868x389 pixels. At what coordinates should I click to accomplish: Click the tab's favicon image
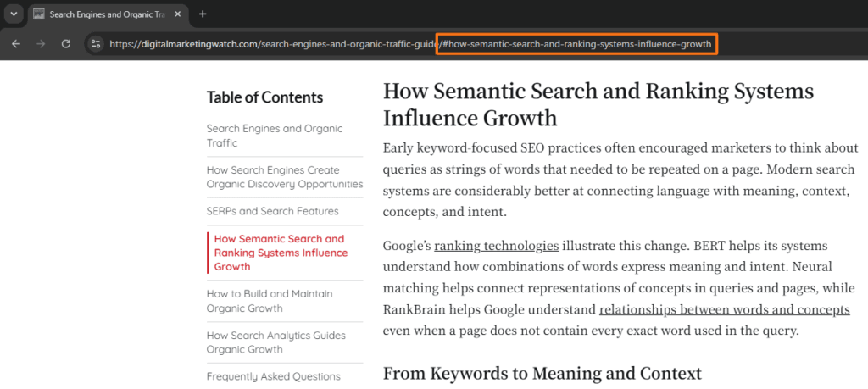pos(39,14)
